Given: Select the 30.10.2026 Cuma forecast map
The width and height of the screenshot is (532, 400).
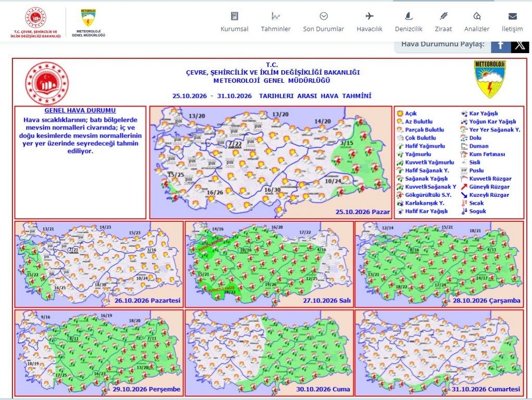Looking at the screenshot, I should (x=270, y=353).
